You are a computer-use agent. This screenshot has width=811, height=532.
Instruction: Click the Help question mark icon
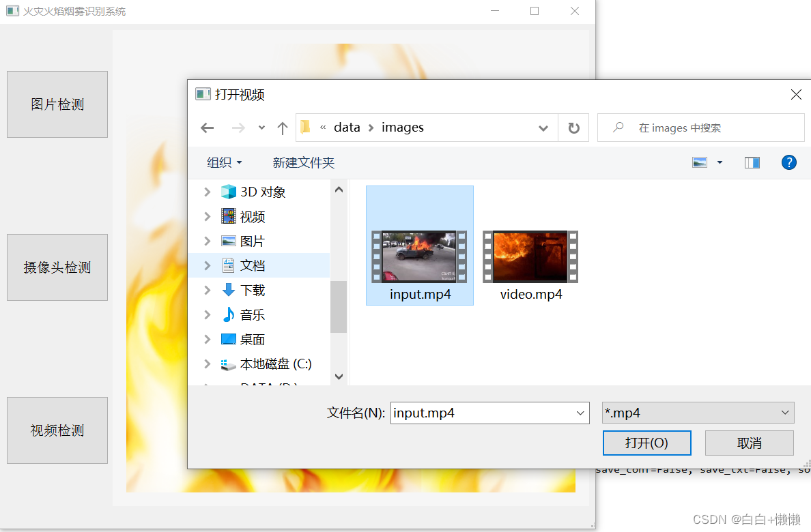coord(789,162)
